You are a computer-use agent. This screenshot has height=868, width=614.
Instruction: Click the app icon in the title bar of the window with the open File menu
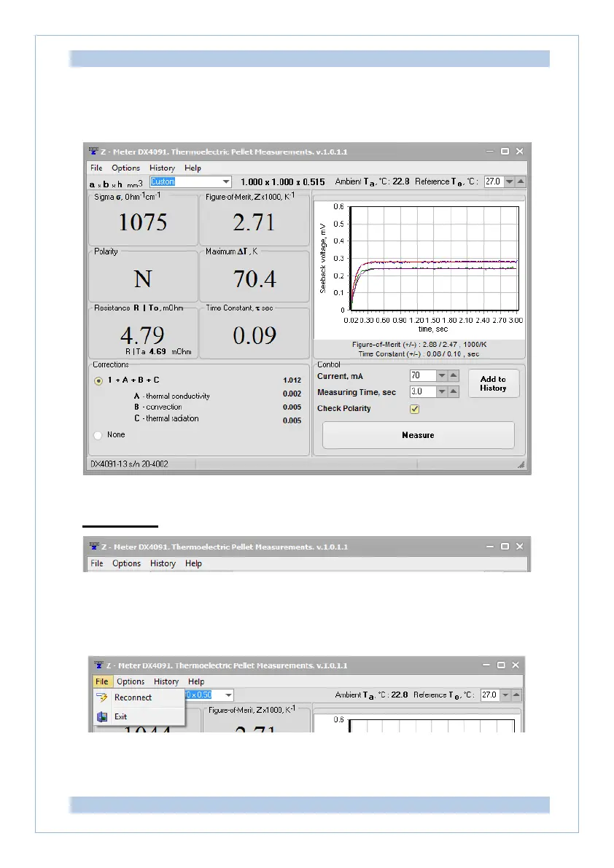98,665
